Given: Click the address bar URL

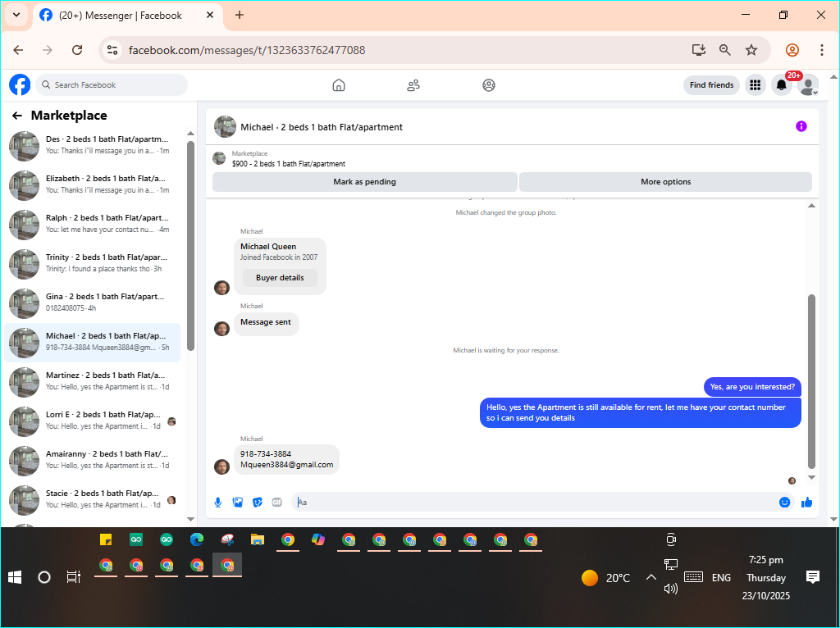Looking at the screenshot, I should click(x=247, y=50).
